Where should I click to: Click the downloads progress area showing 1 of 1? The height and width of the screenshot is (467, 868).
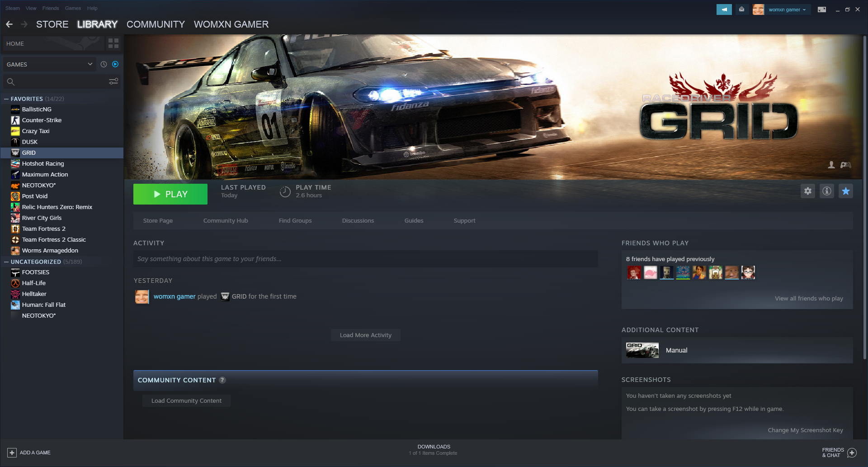pos(433,449)
